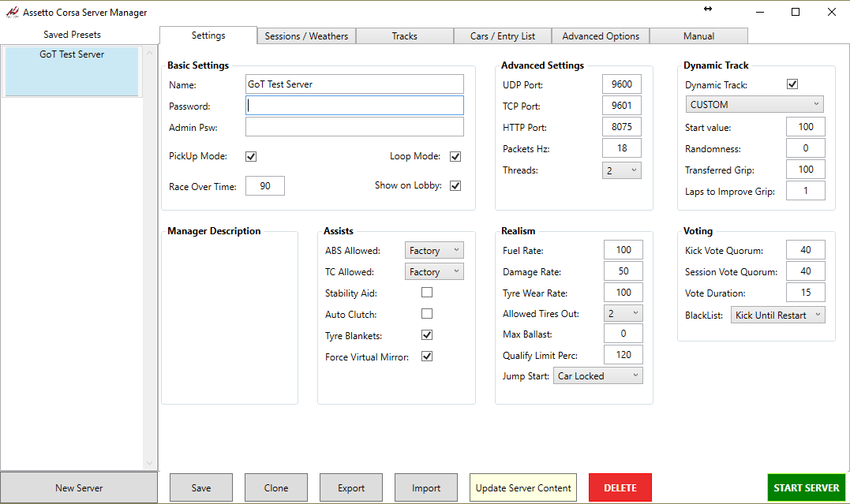Toggle the Tyre Blankets checkbox
Viewport: 850px width, 504px height.
pyautogui.click(x=427, y=335)
